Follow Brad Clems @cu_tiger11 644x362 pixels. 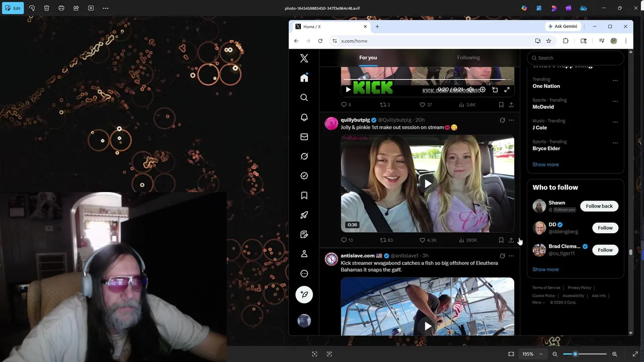(x=605, y=250)
